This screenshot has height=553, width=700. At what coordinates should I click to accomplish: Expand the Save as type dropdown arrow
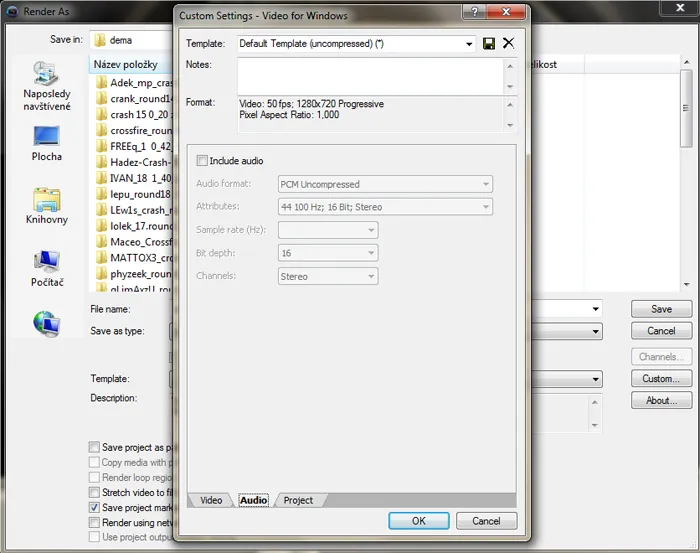click(x=596, y=331)
